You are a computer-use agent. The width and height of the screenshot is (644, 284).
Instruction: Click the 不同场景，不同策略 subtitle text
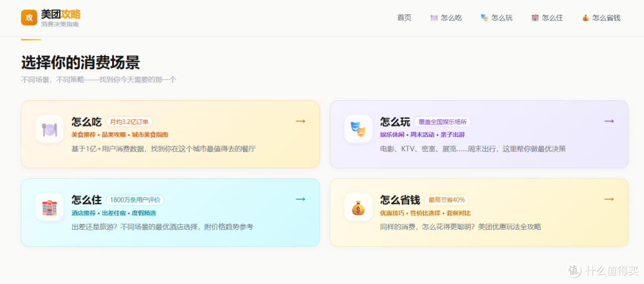click(x=98, y=80)
